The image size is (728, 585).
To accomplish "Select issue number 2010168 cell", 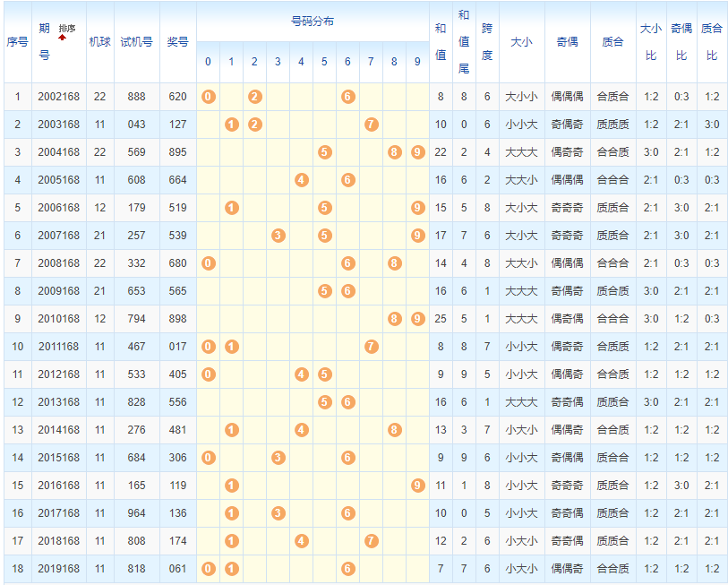I will click(x=58, y=319).
